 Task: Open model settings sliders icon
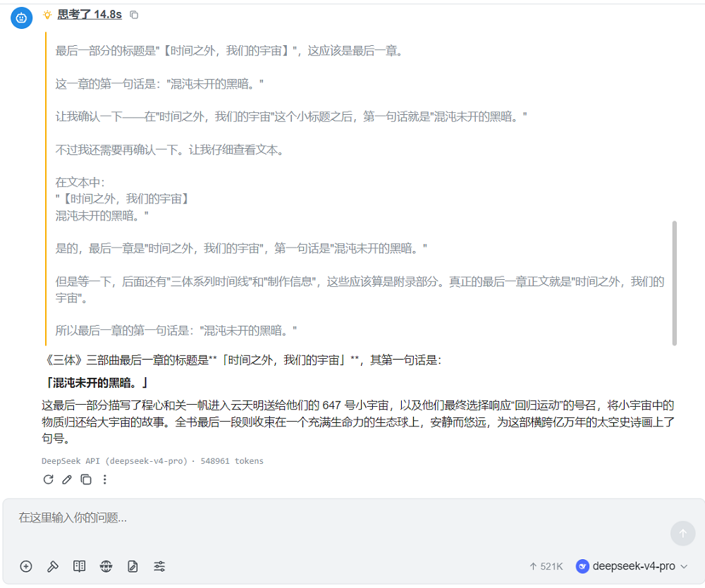[159, 566]
